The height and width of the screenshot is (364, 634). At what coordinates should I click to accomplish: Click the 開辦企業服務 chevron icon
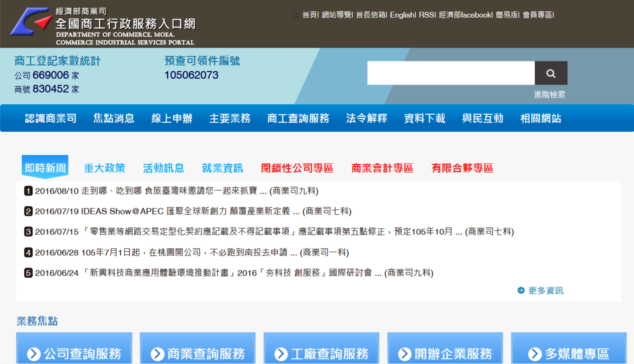[405, 354]
